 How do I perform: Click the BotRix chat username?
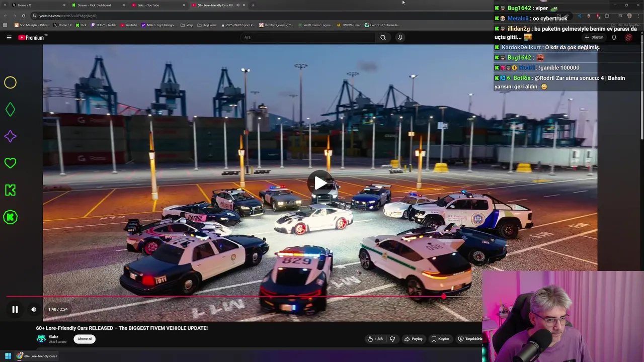522,78
